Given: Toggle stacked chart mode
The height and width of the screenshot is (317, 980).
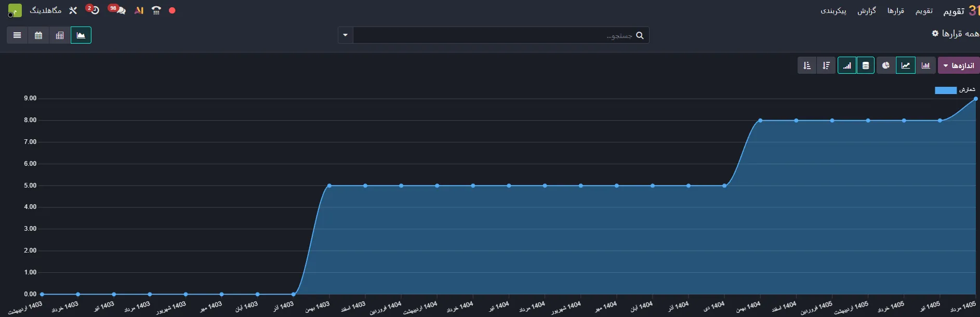Looking at the screenshot, I should [x=866, y=65].
